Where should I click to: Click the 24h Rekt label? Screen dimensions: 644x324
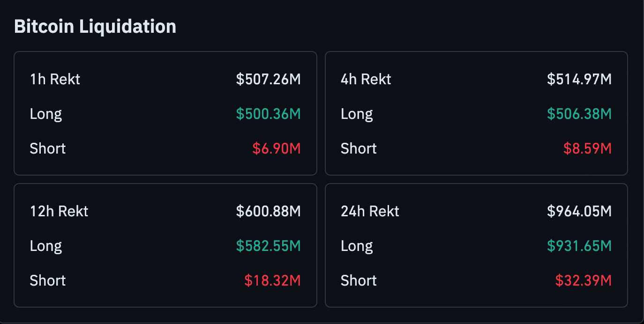pyautogui.click(x=370, y=212)
